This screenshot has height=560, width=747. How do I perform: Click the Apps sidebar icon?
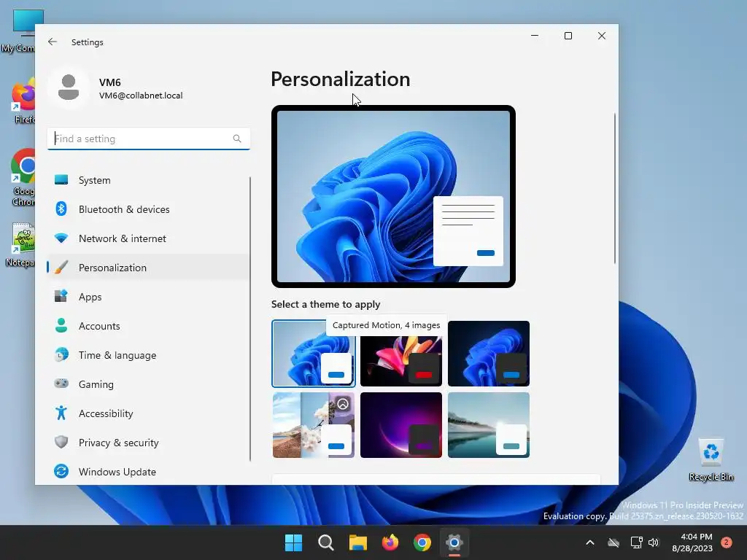[x=61, y=296]
